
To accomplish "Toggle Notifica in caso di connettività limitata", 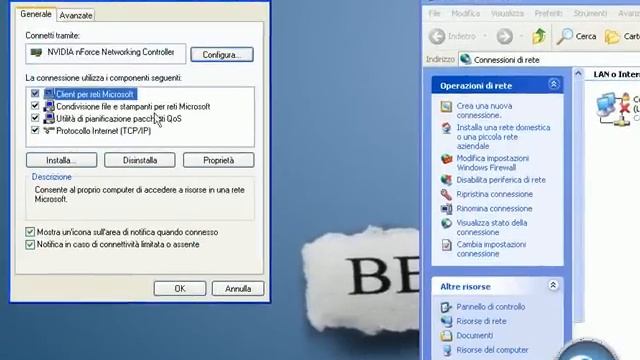I will click(30, 244).
